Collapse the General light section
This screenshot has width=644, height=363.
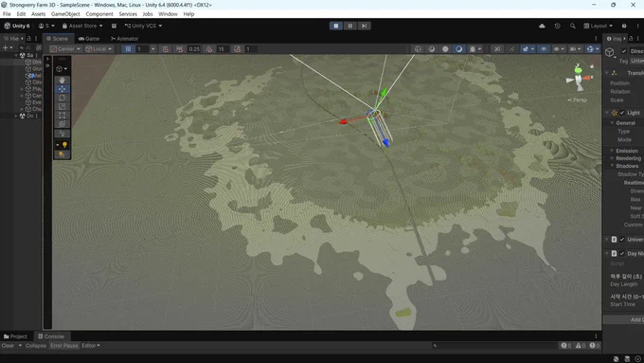point(612,123)
